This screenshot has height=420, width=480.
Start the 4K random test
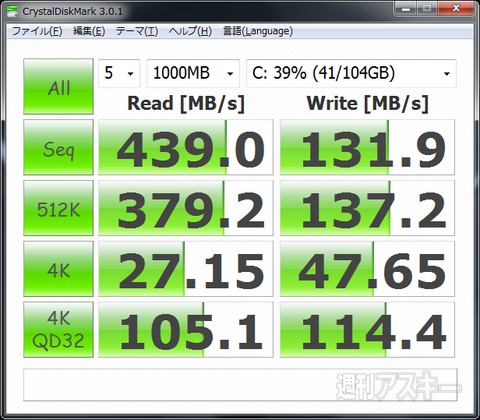(58, 269)
